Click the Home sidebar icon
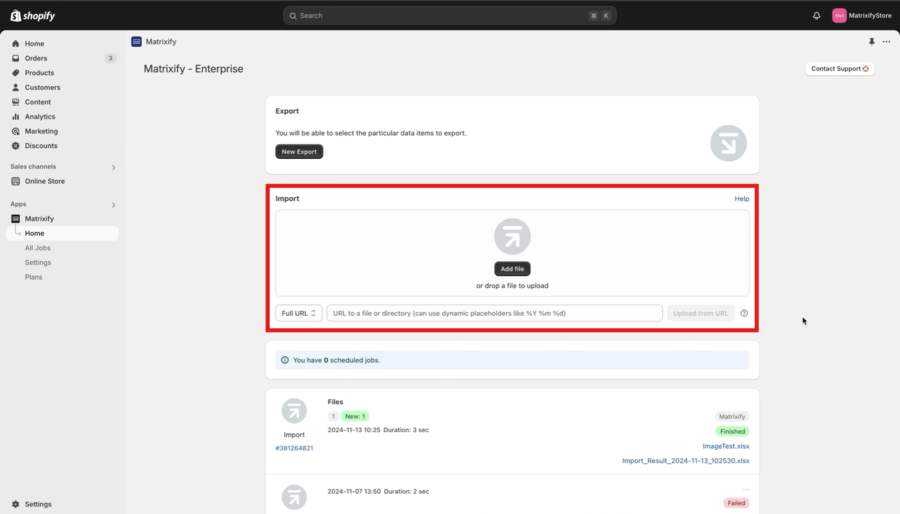 point(15,44)
